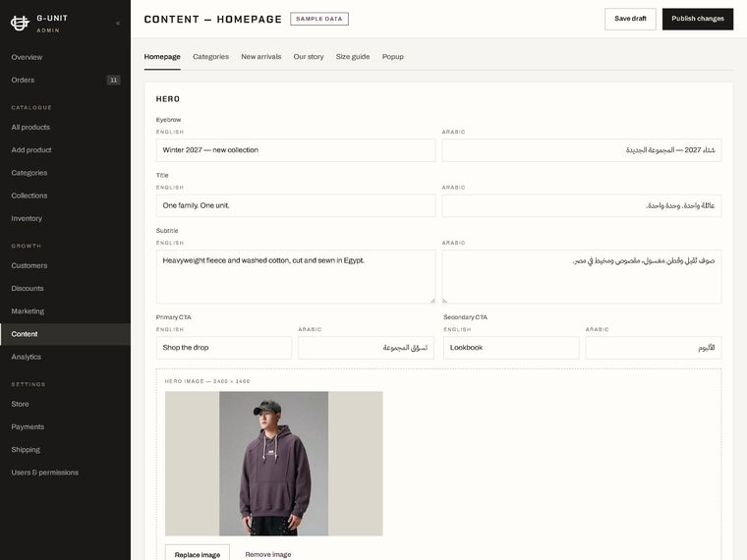This screenshot has width=747, height=560.
Task: Go to Inventory
Action: pyautogui.click(x=65, y=218)
